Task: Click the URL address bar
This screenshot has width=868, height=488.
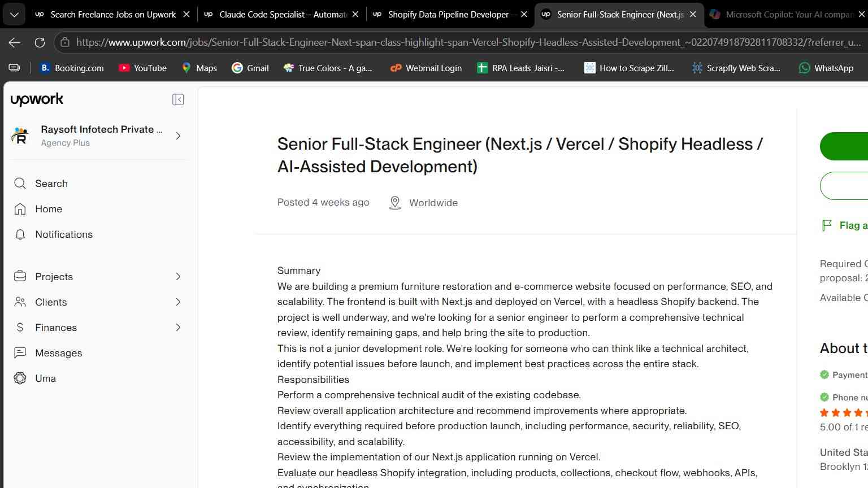Action: (x=468, y=42)
